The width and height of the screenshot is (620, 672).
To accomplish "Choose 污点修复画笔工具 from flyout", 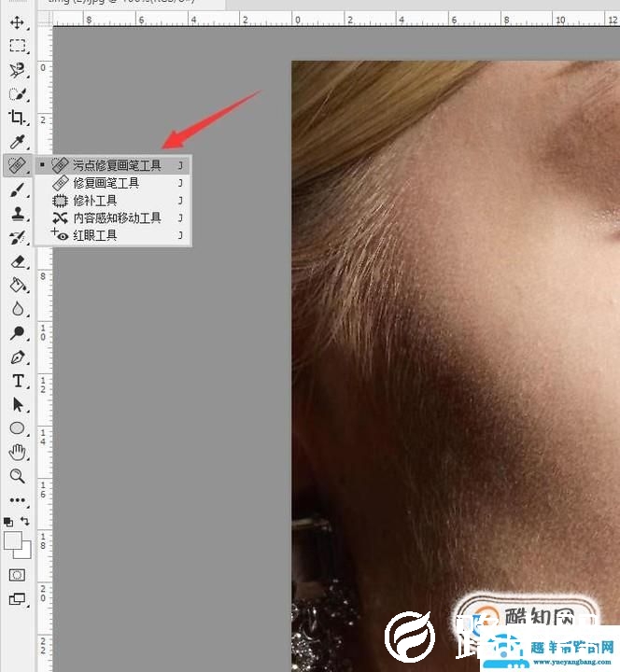I will pos(112,165).
